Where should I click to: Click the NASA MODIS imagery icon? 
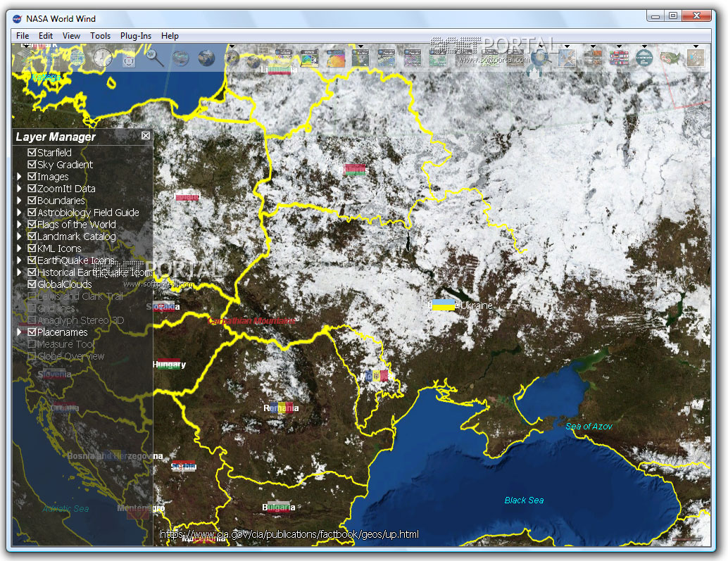284,58
